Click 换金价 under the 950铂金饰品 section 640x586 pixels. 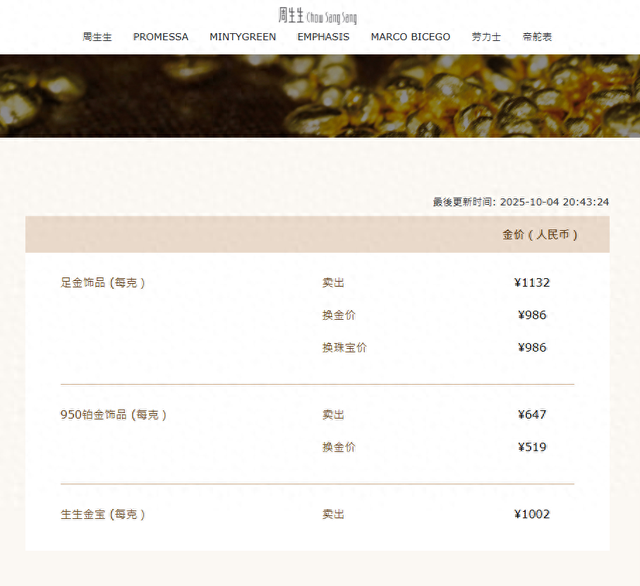[339, 447]
